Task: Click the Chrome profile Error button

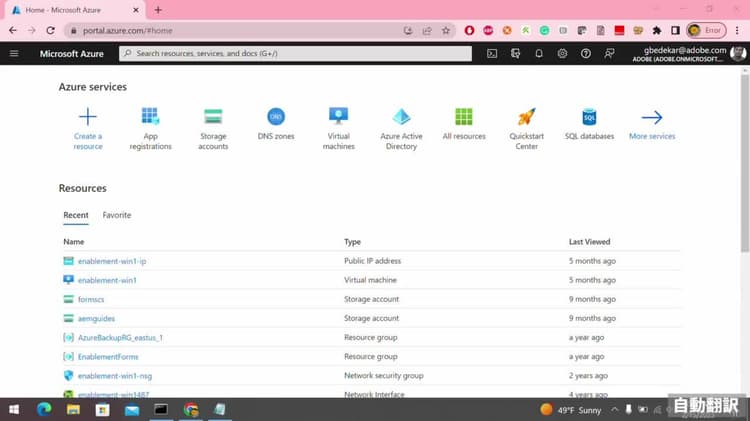Action: (706, 31)
